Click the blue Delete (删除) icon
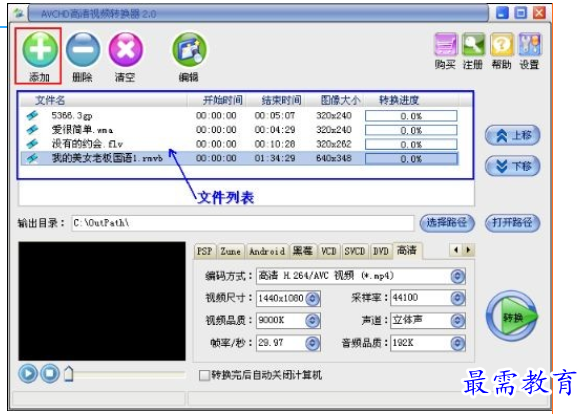Viewport: 585px width, 414px height. tap(82, 50)
